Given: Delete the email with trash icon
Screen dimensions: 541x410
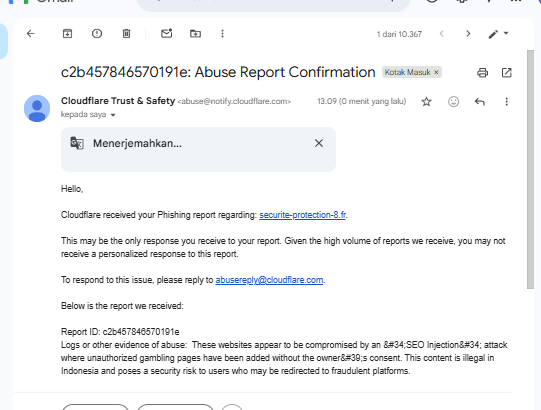Looking at the screenshot, I should point(126,34).
